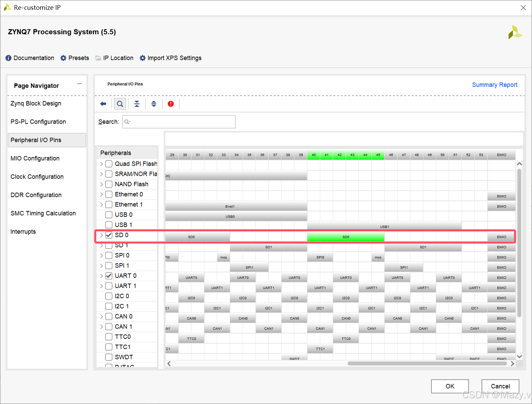Expand the Ethernet 1 tree node

(101, 205)
